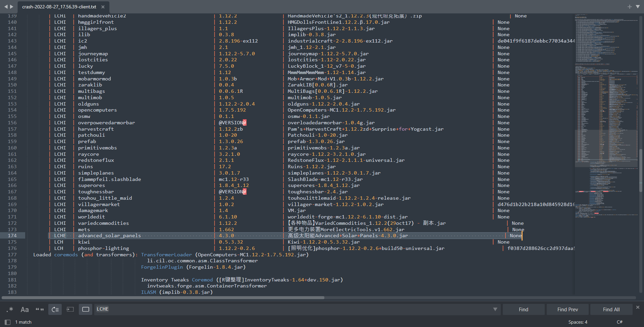Toggle case sensitive search option

[24, 309]
